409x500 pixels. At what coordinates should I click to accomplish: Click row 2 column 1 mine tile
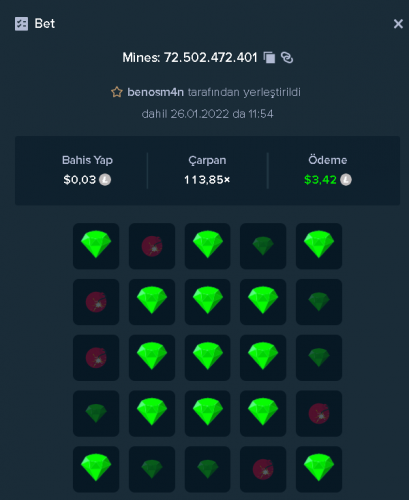coord(96,302)
